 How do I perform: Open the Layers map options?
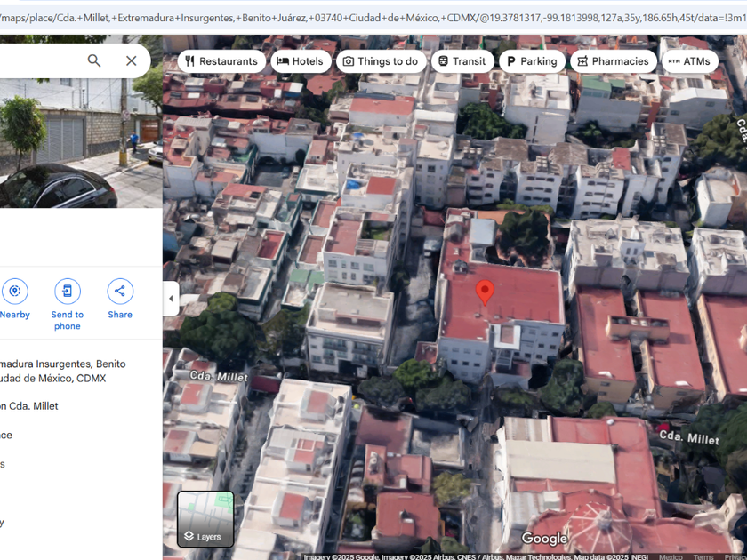pyautogui.click(x=205, y=519)
